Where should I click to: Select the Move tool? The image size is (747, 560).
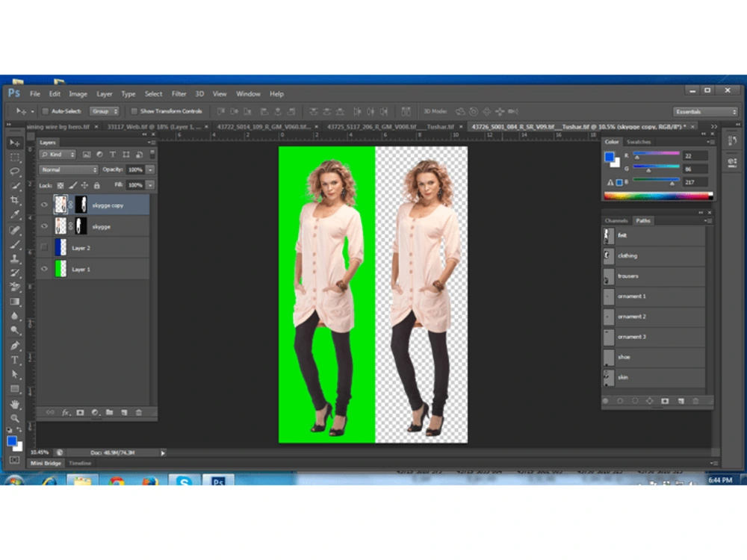[x=15, y=143]
